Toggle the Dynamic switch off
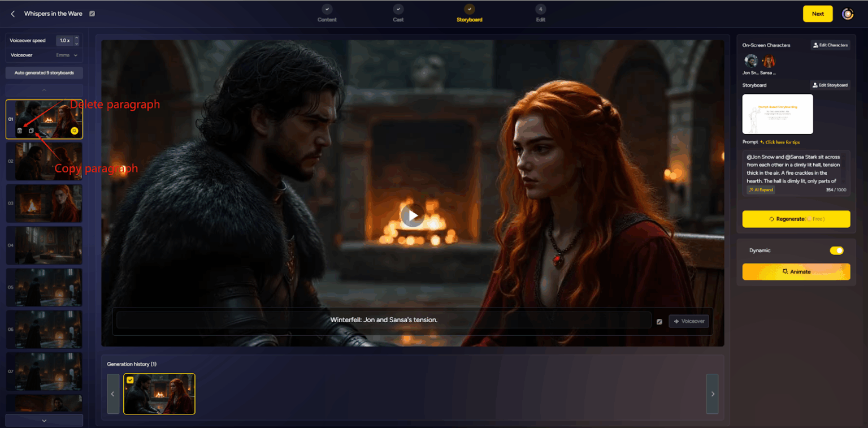The image size is (868, 428). [x=836, y=250]
